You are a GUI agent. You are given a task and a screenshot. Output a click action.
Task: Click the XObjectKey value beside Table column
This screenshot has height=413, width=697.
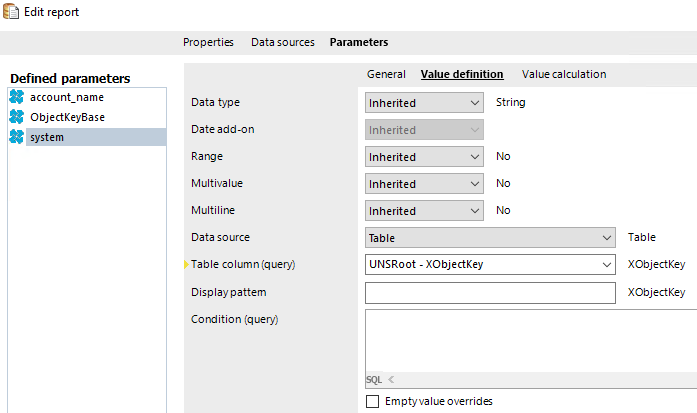656,265
